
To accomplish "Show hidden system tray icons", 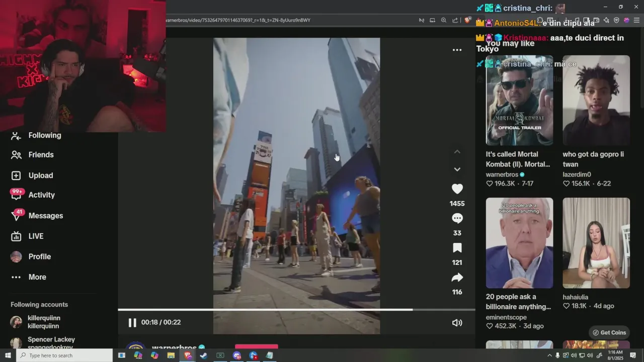I will (549, 355).
